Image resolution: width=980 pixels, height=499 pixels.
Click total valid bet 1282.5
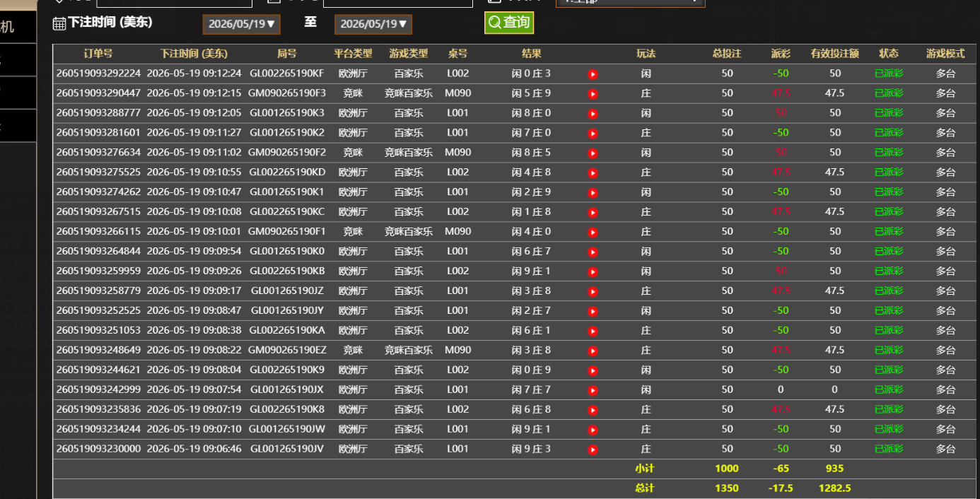[834, 488]
